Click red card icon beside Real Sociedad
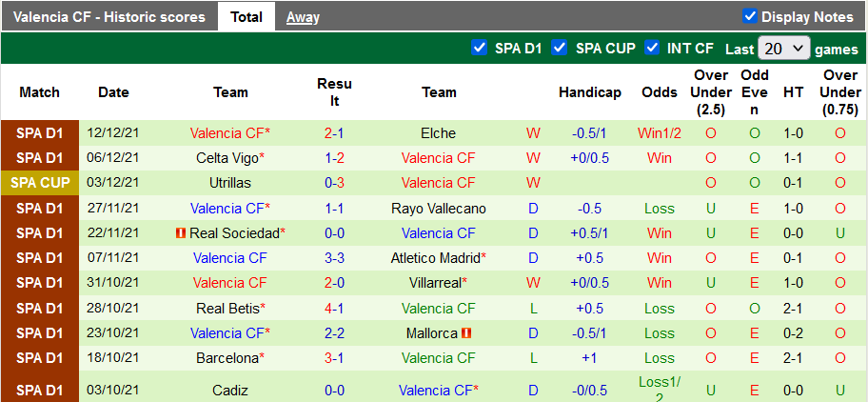 (181, 232)
